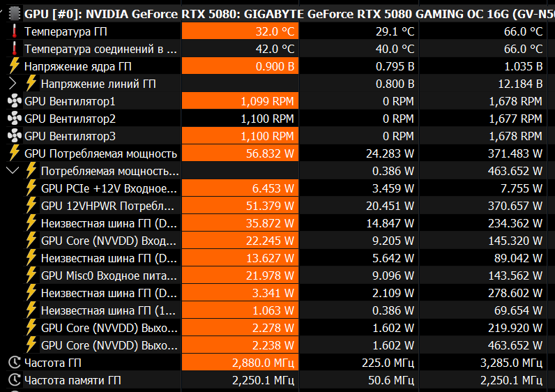Click thermometer icon beside Температура ГП

(x=15, y=31)
